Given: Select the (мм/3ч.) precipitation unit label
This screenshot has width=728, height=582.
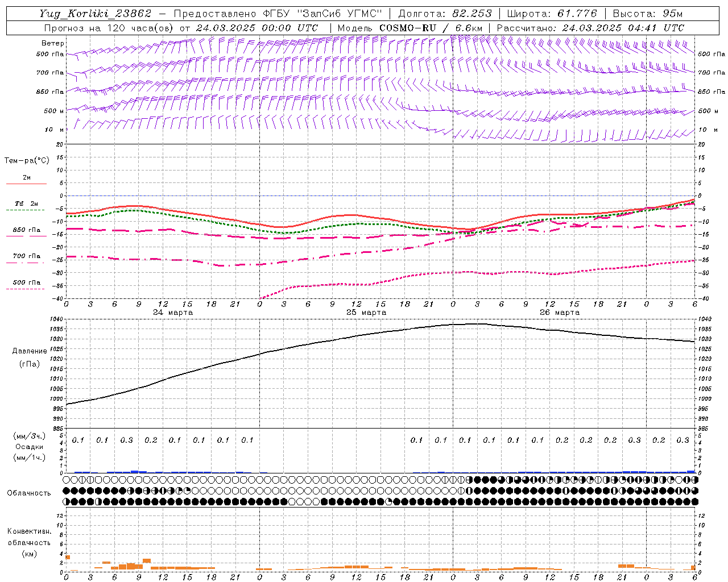Looking at the screenshot, I should [x=30, y=436].
